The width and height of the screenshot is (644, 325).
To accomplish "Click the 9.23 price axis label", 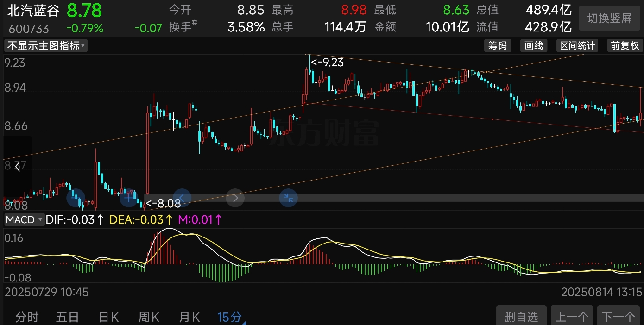I will (x=15, y=62).
